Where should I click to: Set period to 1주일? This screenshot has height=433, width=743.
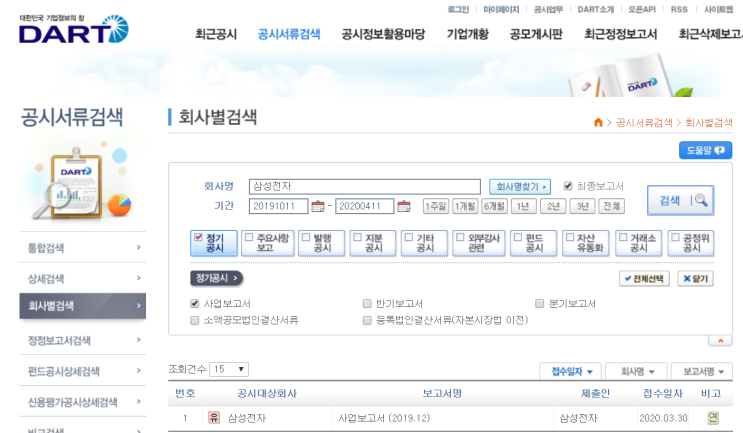[x=435, y=206]
